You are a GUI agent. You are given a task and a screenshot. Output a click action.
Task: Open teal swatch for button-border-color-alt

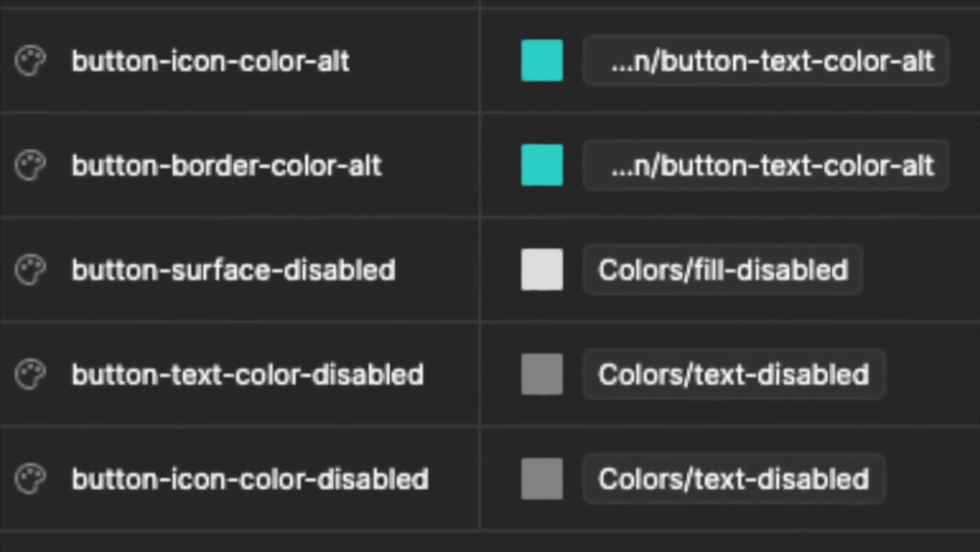pyautogui.click(x=542, y=165)
